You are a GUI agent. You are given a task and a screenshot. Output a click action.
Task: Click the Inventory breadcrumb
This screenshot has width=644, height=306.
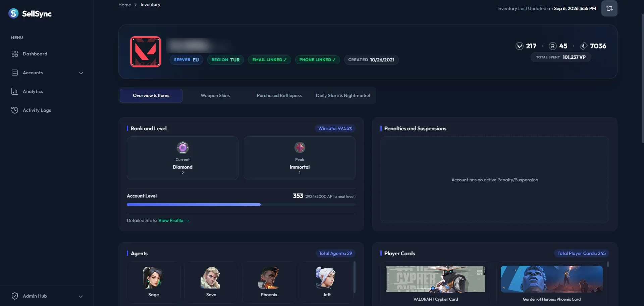150,5
